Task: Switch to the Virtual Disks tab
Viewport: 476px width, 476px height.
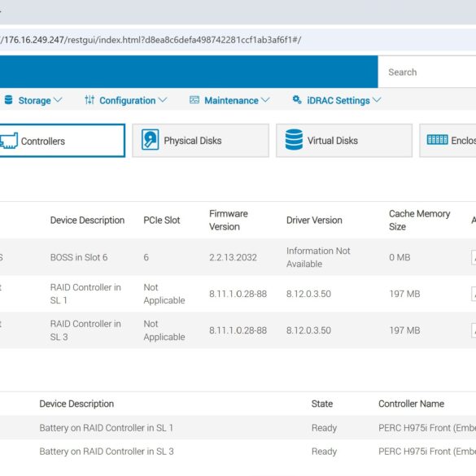Action: point(344,141)
